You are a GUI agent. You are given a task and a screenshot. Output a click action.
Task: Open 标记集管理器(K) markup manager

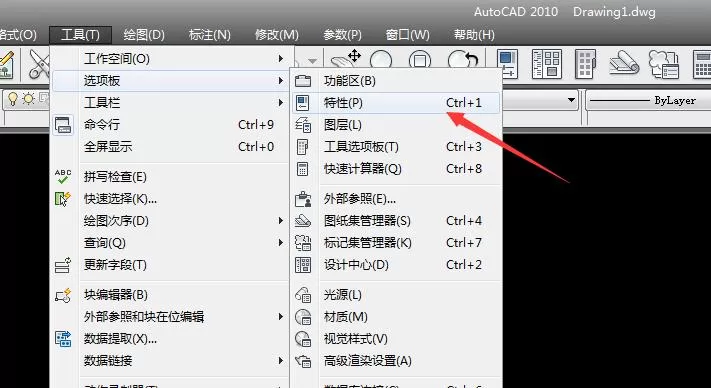click(396, 243)
